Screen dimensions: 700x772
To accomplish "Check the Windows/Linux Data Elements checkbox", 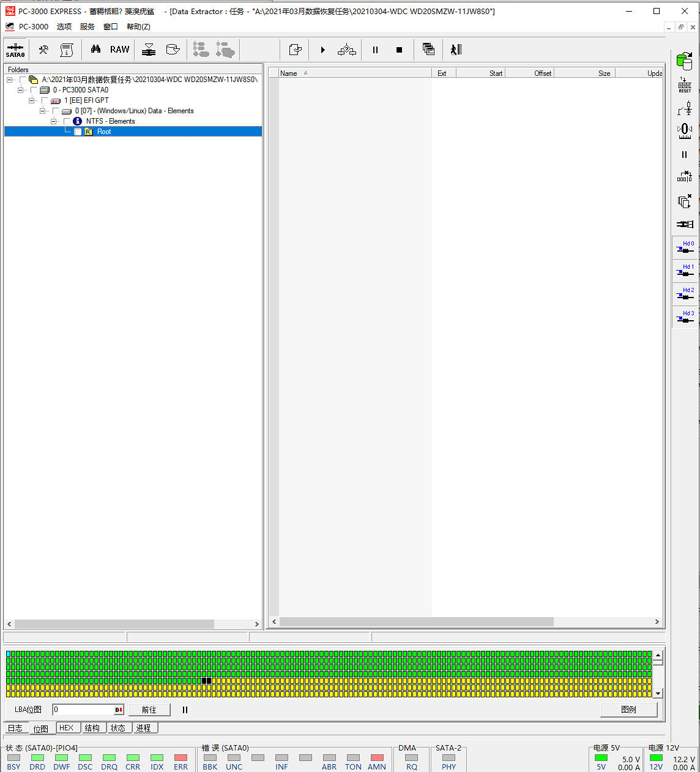I will click(56, 111).
